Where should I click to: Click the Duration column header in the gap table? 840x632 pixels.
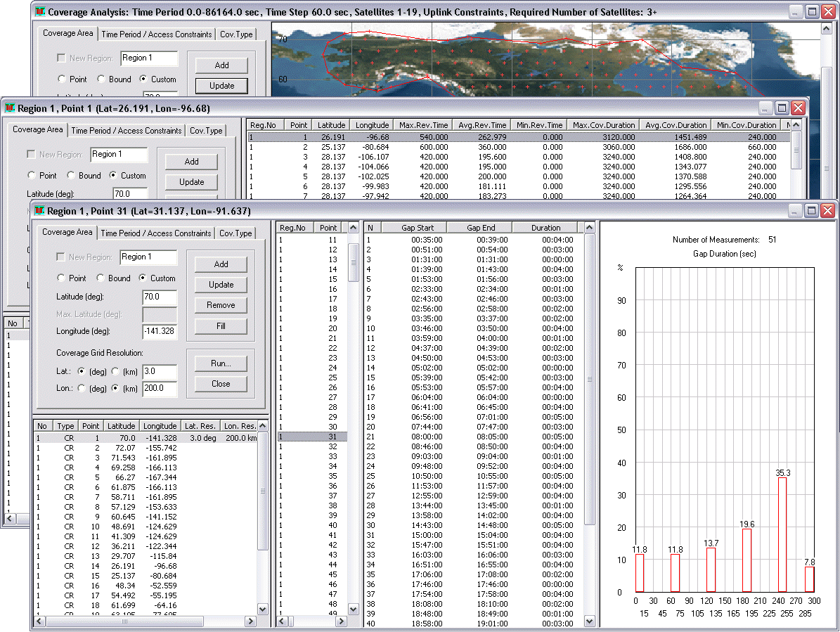[545, 228]
